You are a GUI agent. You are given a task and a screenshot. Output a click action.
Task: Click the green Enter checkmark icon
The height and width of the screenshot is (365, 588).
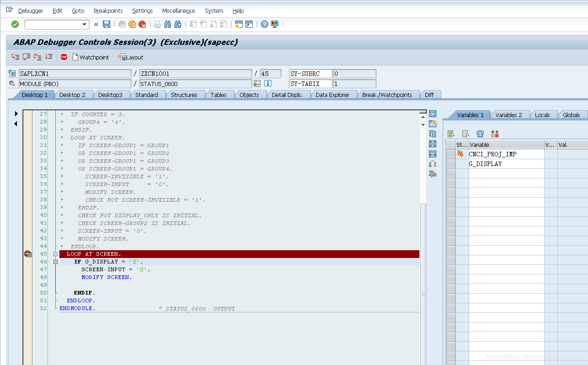(15, 24)
